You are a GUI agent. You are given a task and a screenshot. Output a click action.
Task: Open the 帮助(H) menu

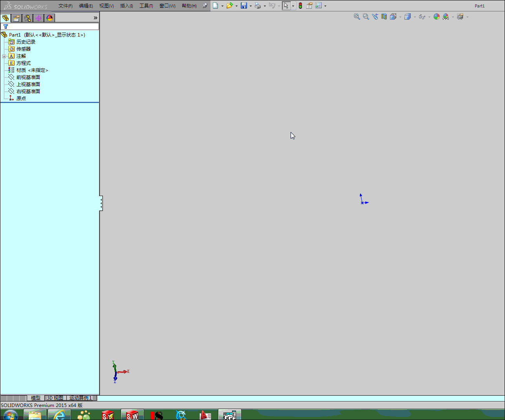point(189,6)
